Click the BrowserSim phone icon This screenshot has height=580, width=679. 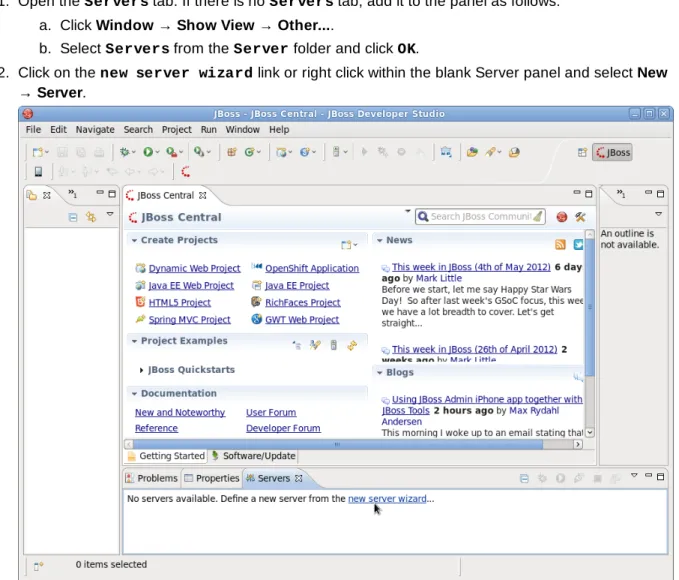(38, 172)
